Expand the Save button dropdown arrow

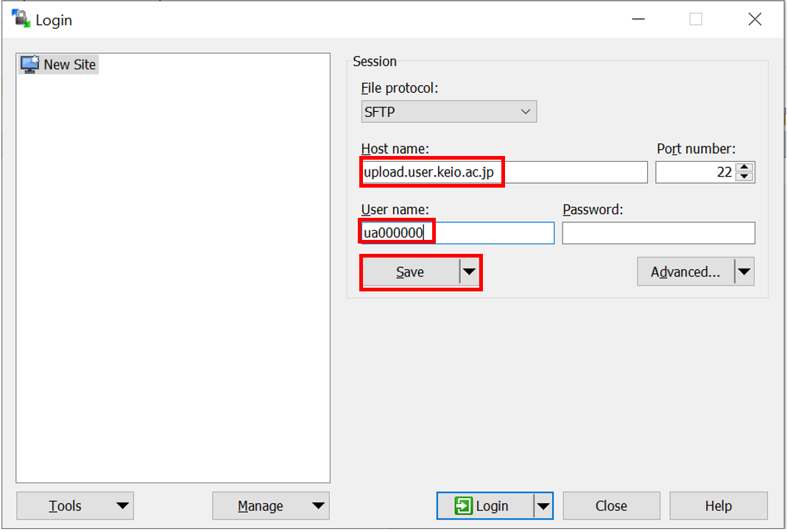click(470, 272)
